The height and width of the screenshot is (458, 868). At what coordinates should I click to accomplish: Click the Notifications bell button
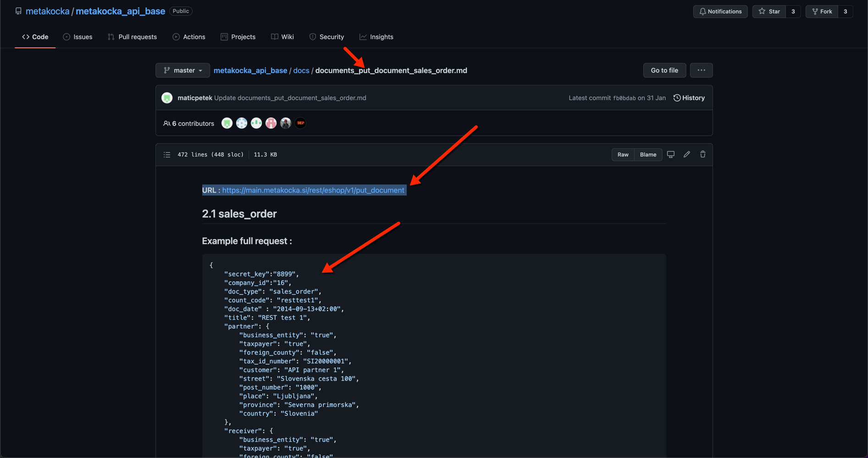point(720,11)
